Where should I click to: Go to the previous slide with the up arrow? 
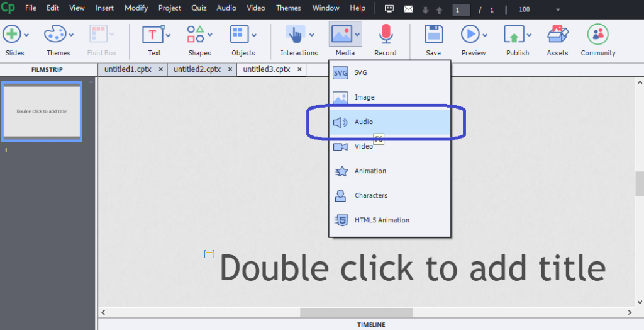[439, 10]
